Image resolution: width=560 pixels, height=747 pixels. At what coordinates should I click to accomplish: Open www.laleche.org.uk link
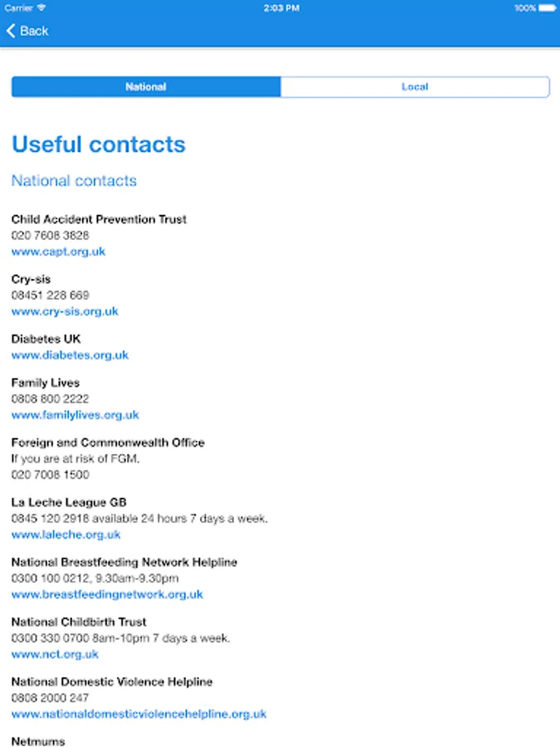click(x=66, y=535)
